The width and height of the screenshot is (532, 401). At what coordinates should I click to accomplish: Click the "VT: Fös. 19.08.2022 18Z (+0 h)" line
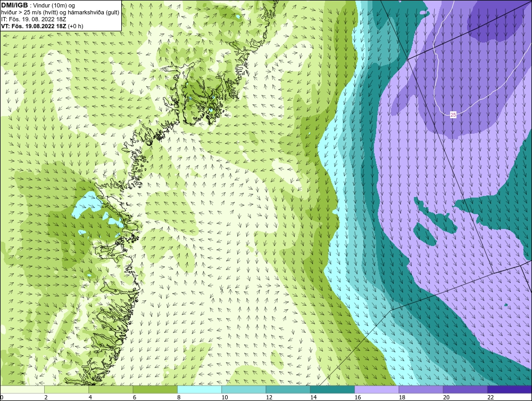point(42,26)
